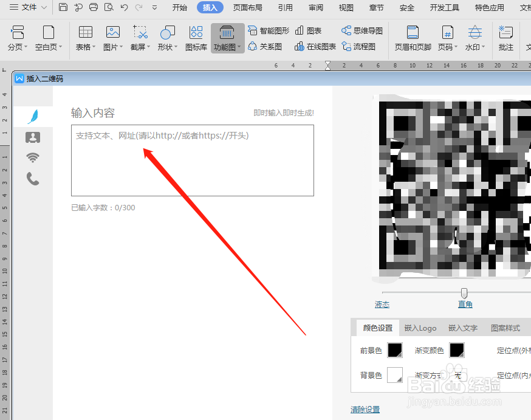Expand the 页码 dropdown arrow
The image size is (531, 420).
(x=456, y=47)
